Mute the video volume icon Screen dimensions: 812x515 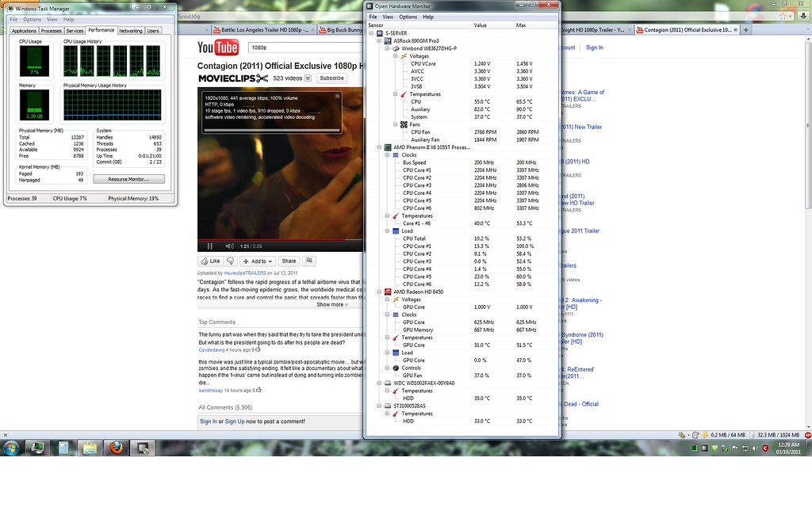coord(229,246)
